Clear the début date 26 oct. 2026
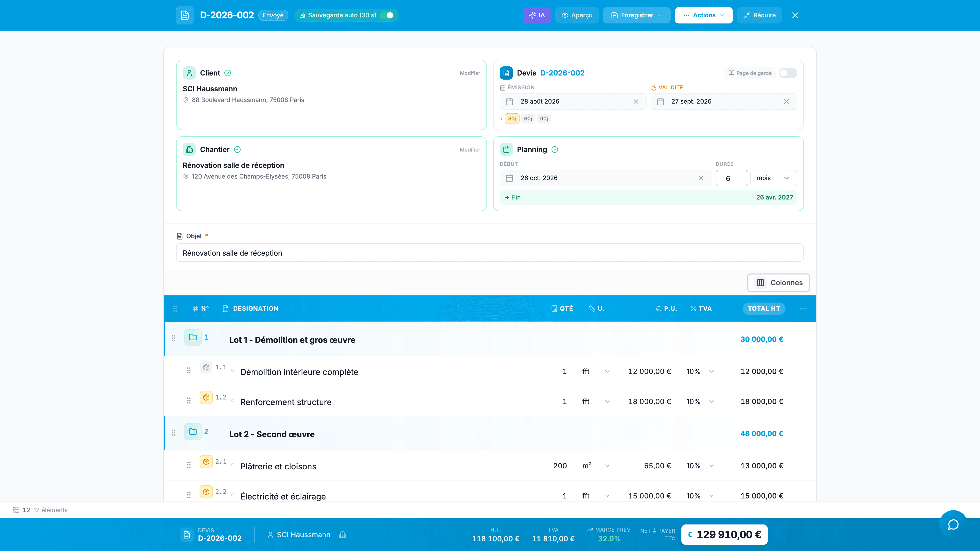The image size is (980, 551). tap(701, 178)
